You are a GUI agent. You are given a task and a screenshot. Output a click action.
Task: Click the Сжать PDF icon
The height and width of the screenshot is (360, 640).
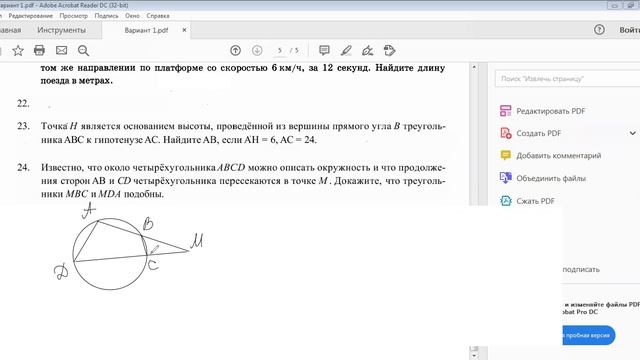(x=505, y=200)
